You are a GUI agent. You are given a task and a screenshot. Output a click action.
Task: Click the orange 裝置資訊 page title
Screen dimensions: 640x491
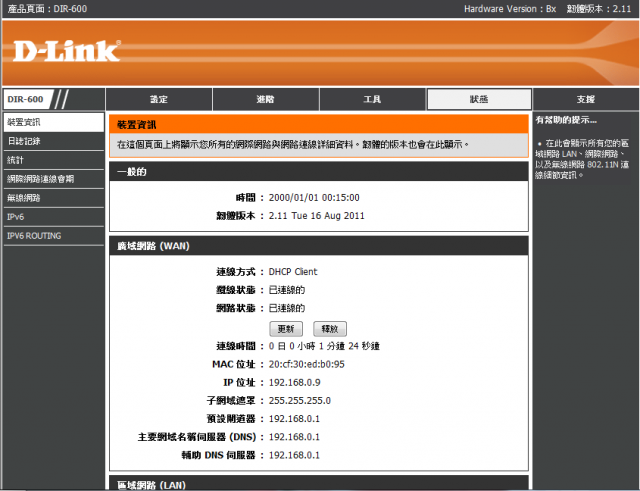[137, 124]
